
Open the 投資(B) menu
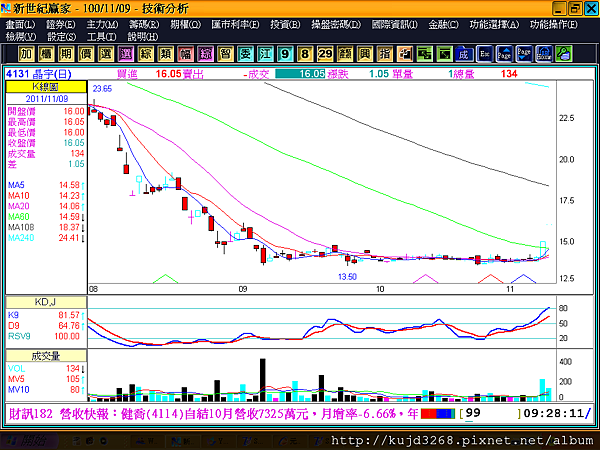point(285,24)
